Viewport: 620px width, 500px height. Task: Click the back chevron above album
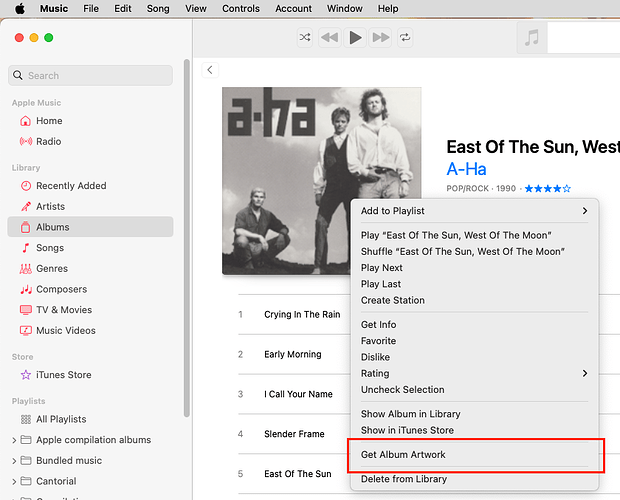(209, 70)
